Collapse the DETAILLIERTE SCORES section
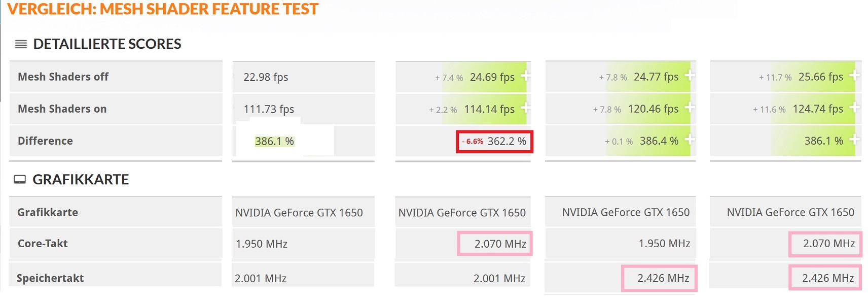The image size is (868, 297). [x=107, y=44]
